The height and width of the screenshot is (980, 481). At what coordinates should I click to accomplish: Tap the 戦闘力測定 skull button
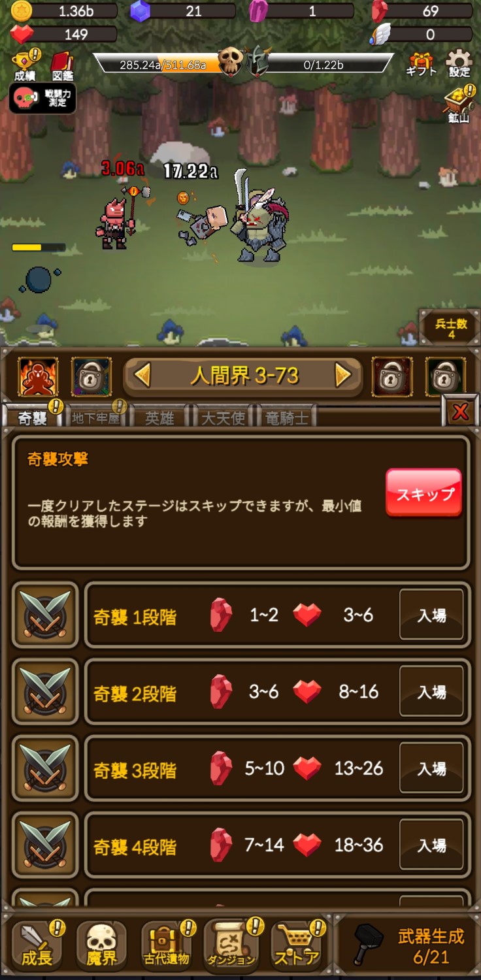pos(42,99)
